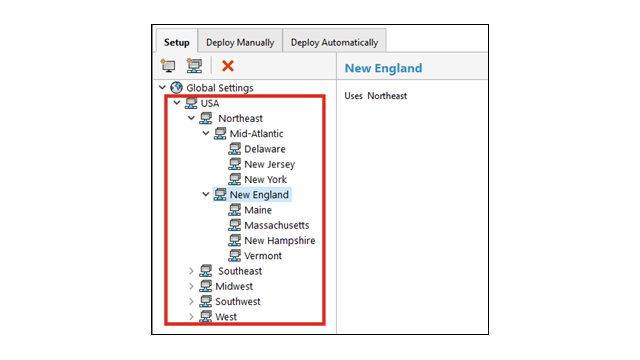The image size is (640, 360).
Task: Click the red delete X icon
Action: (x=228, y=66)
